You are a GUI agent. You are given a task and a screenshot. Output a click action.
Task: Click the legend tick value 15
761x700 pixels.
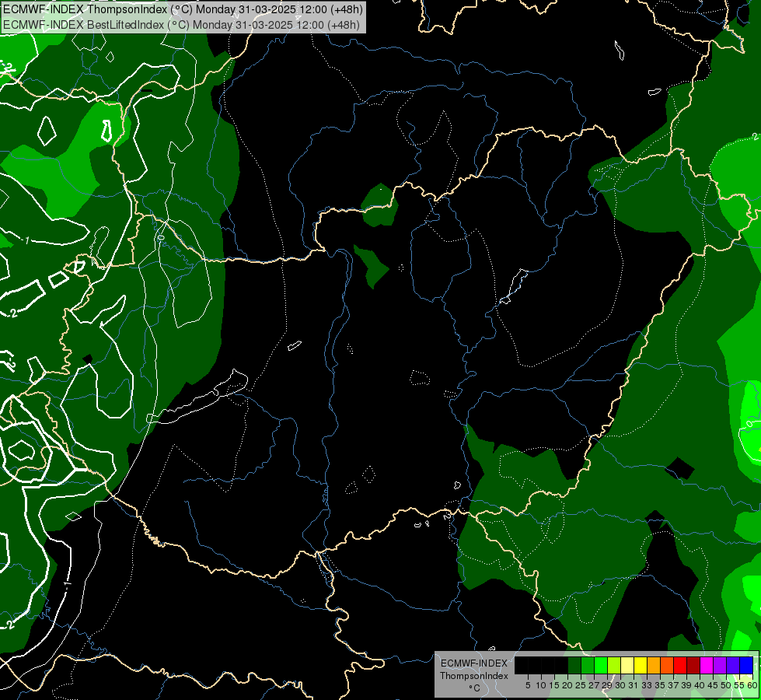[x=554, y=685]
